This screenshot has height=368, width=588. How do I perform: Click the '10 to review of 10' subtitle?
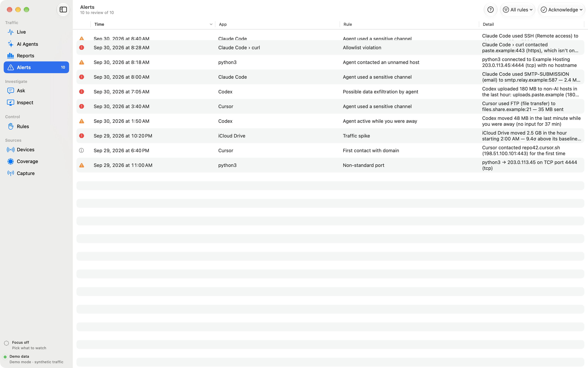click(x=97, y=12)
